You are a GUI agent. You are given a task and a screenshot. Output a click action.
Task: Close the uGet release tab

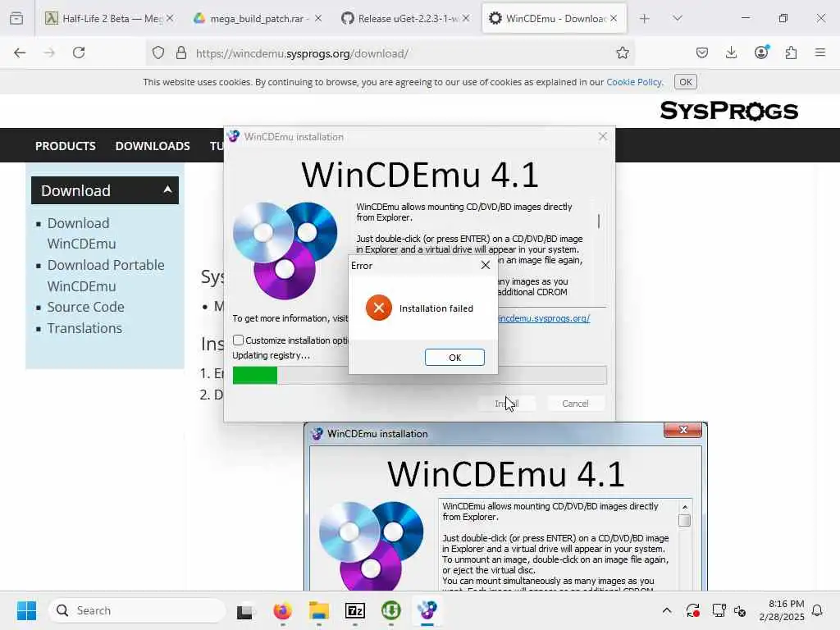coord(466,18)
